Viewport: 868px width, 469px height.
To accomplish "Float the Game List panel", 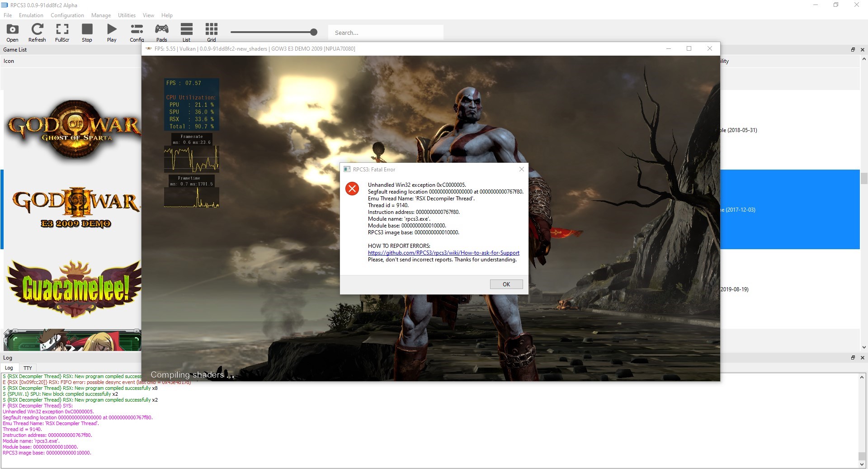I will [853, 49].
